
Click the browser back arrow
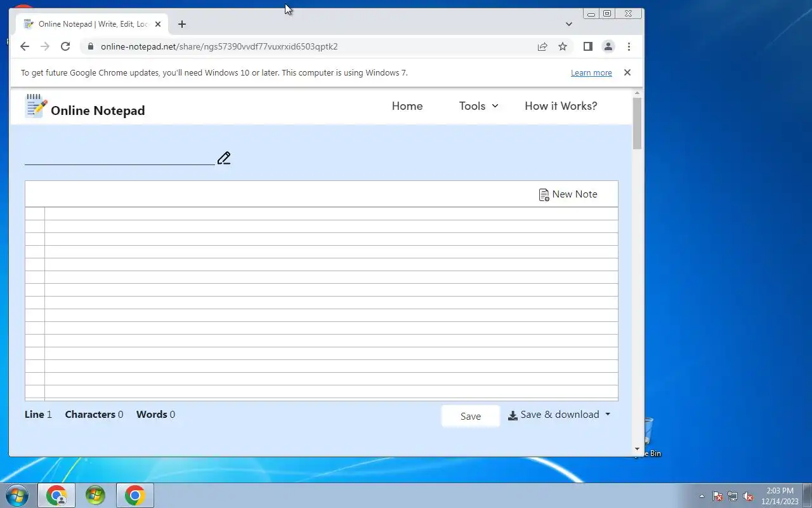tap(25, 46)
